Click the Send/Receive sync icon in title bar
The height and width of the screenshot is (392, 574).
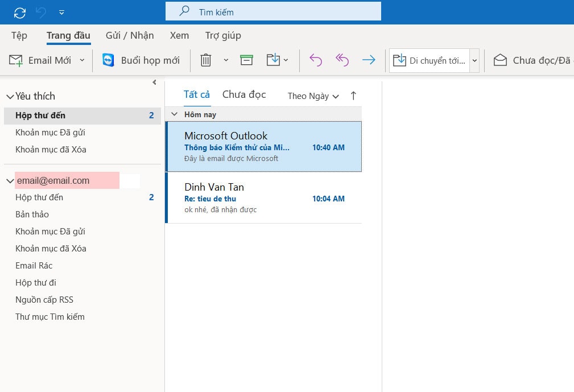pos(20,13)
